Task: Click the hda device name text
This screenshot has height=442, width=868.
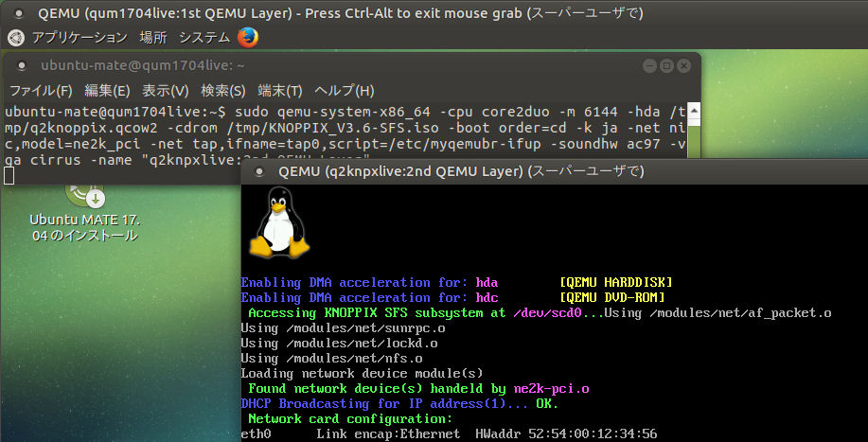Action: [487, 282]
